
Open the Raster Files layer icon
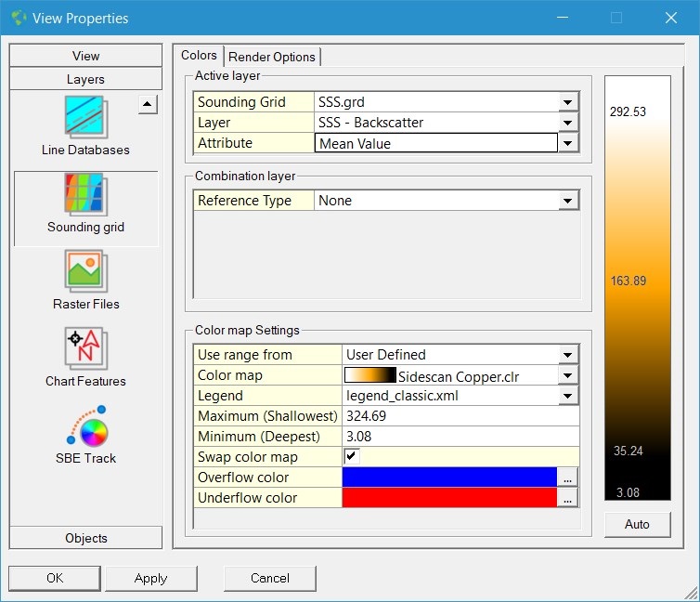coord(85,272)
